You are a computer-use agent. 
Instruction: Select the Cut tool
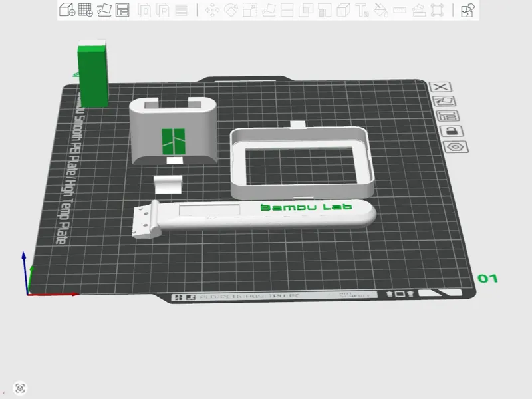(287, 10)
